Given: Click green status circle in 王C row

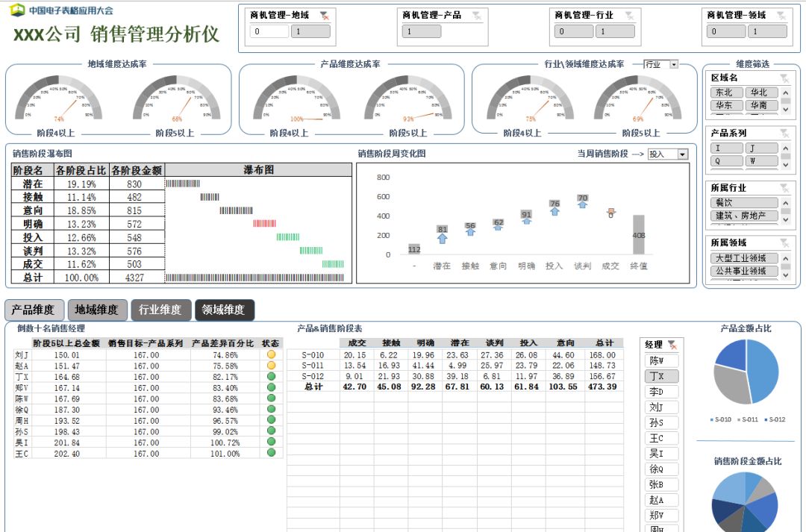Looking at the screenshot, I should pyautogui.click(x=272, y=453).
